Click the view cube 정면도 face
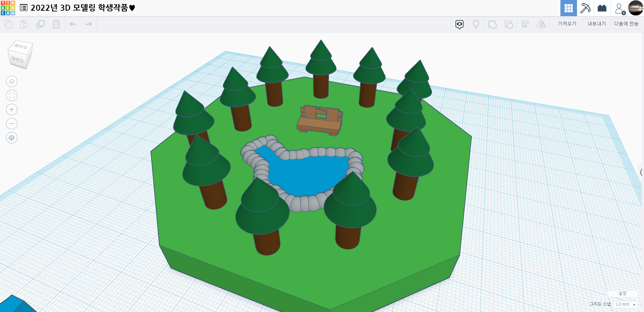 coord(17,60)
